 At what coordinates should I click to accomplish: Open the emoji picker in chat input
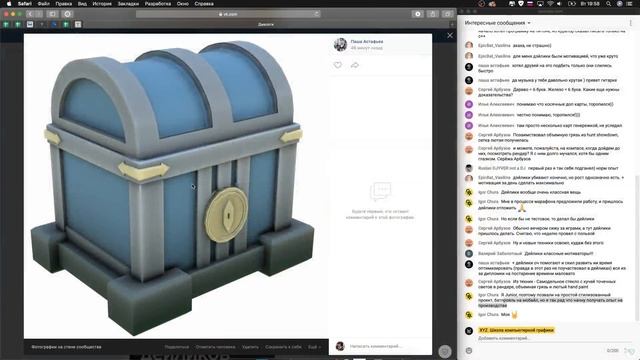pyautogui.click(x=469, y=350)
